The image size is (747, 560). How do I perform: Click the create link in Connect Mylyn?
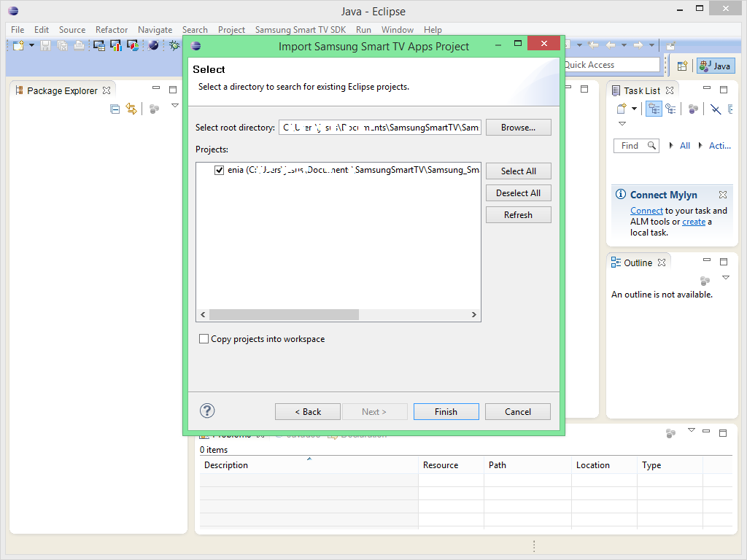click(694, 222)
